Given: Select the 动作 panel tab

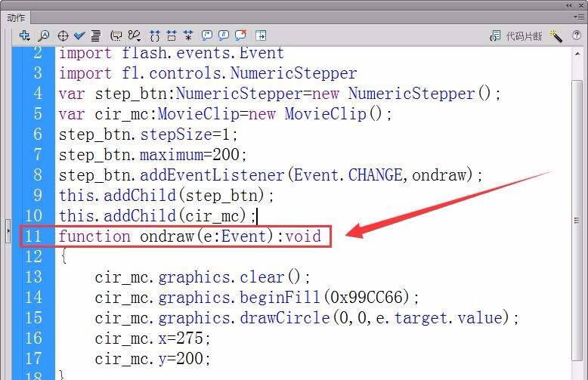Looking at the screenshot, I should click(x=16, y=17).
